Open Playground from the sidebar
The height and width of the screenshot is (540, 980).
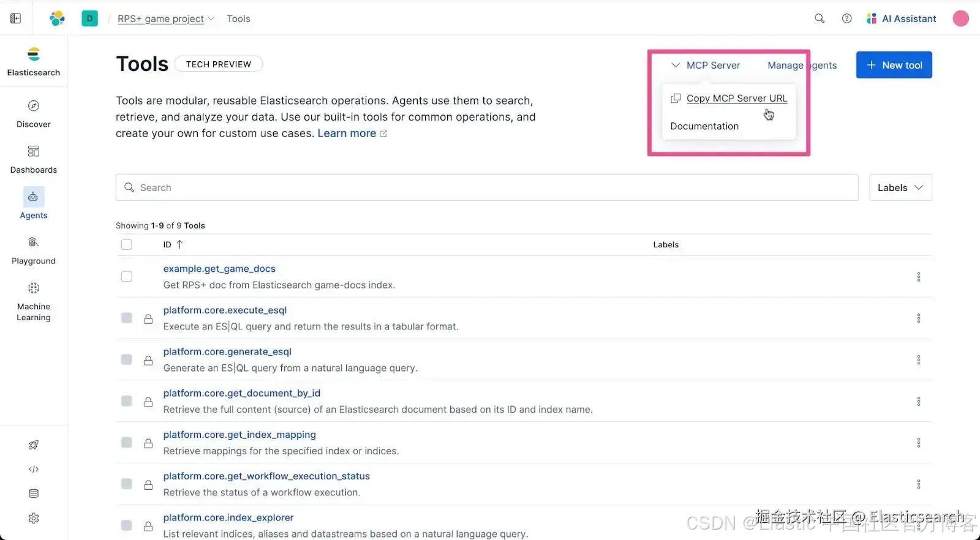tap(34, 250)
